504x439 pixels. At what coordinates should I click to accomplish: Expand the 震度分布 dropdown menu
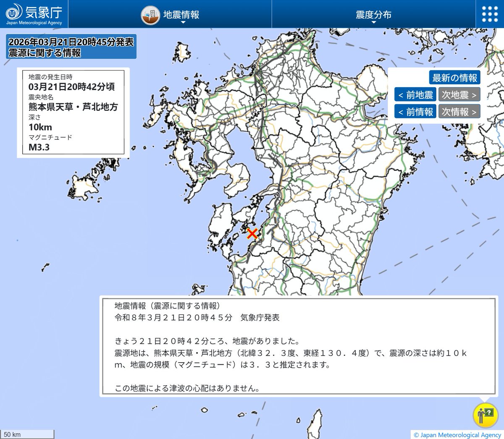point(373,15)
